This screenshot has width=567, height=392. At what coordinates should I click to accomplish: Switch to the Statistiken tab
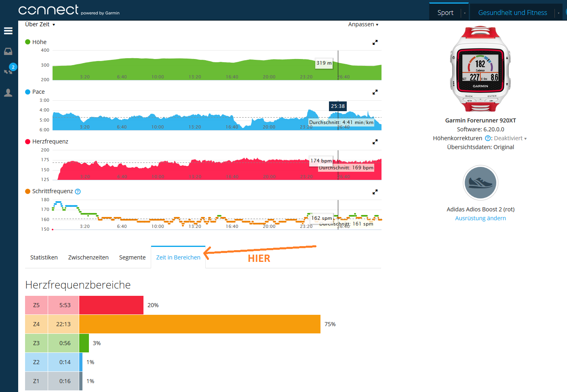coord(44,257)
